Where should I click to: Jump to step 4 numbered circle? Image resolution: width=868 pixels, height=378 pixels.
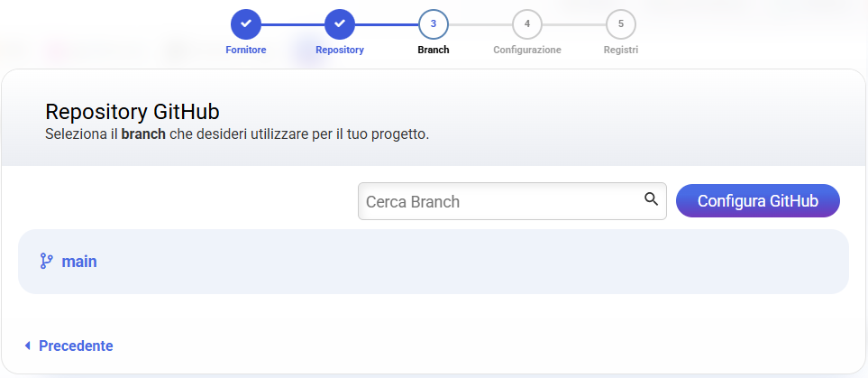[527, 23]
